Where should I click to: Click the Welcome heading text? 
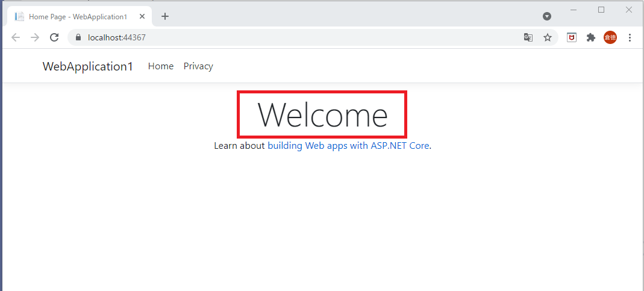coord(322,114)
